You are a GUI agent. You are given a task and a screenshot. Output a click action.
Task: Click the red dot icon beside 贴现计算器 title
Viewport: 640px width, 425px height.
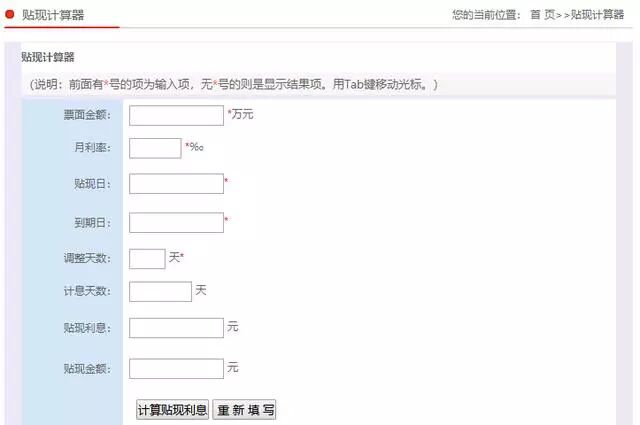(x=10, y=14)
